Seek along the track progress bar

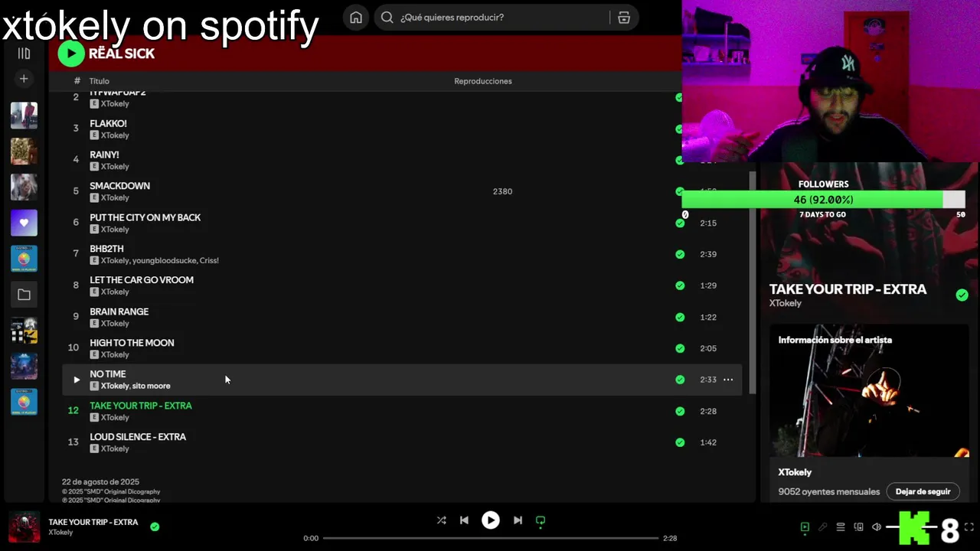pyautogui.click(x=491, y=538)
